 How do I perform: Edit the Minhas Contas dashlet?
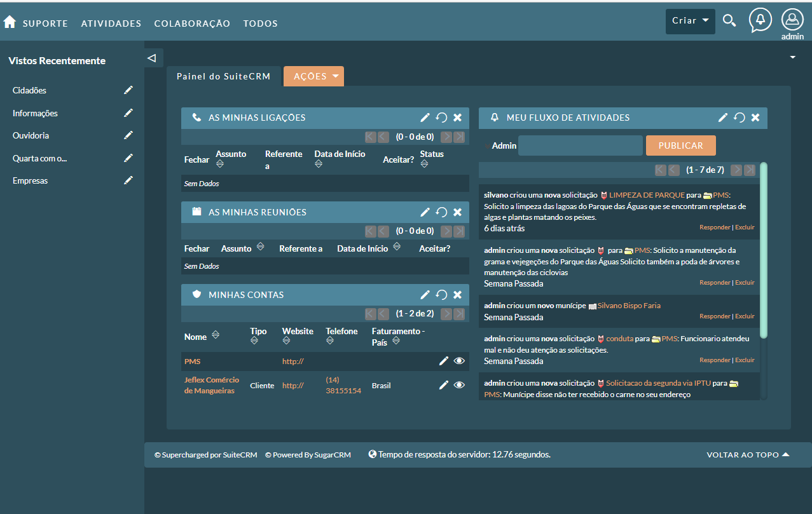tap(425, 295)
